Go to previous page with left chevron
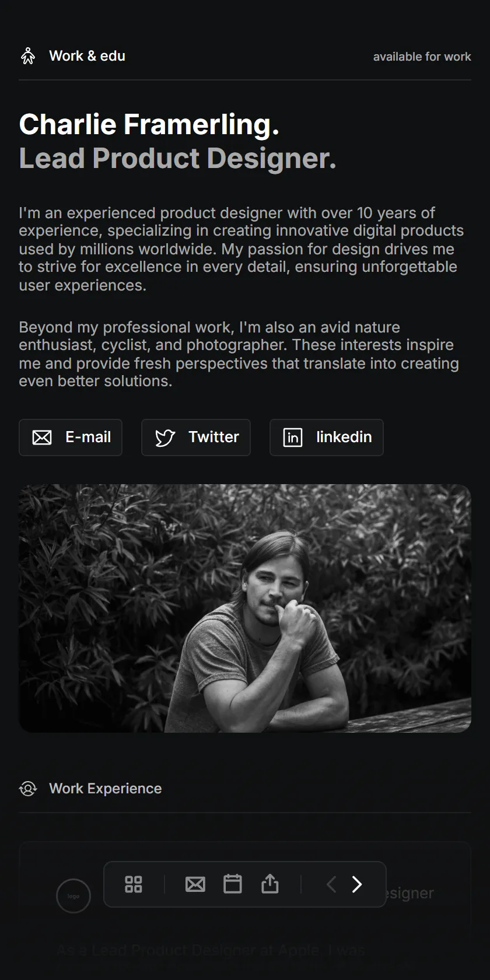Image resolution: width=490 pixels, height=980 pixels. 331,884
